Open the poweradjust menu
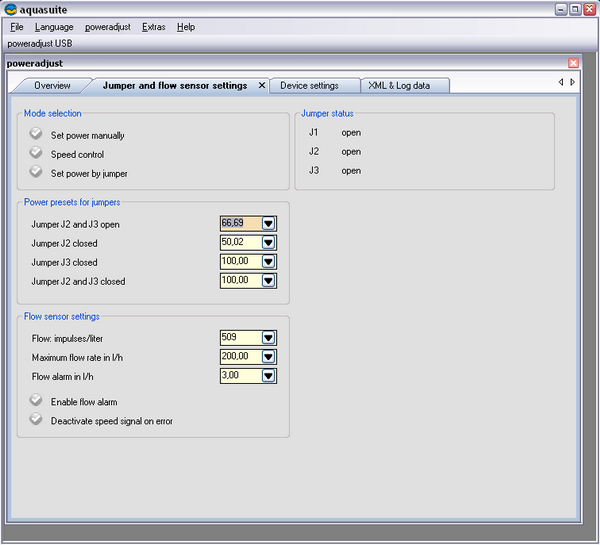This screenshot has height=545, width=600. (108, 27)
